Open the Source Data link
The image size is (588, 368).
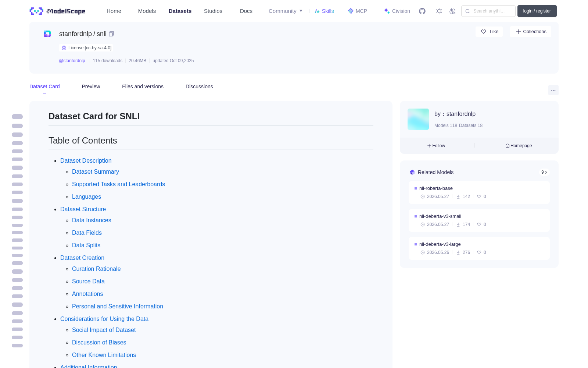click(x=88, y=281)
